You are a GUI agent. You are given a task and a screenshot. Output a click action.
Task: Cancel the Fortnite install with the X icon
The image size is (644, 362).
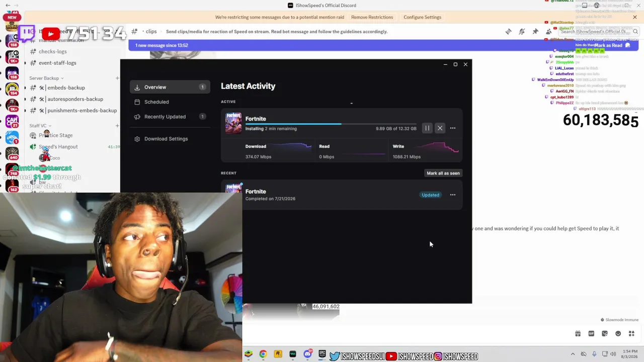440,128
